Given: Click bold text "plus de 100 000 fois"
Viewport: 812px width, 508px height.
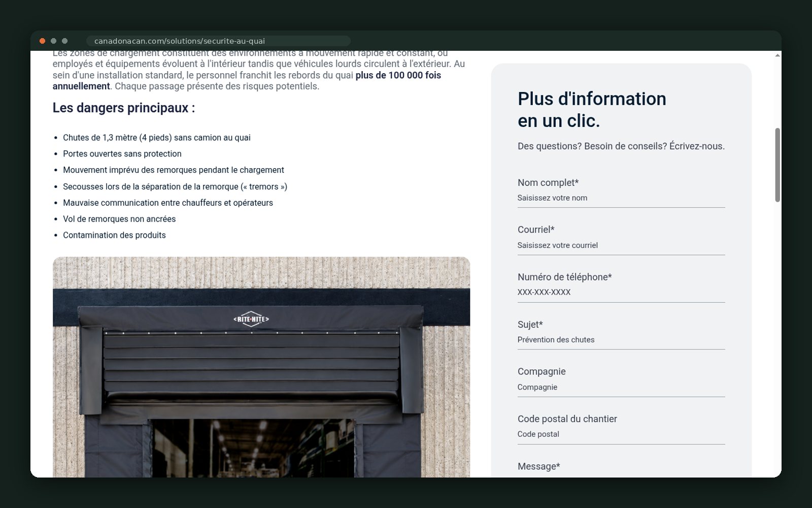Looking at the screenshot, I should tap(398, 75).
